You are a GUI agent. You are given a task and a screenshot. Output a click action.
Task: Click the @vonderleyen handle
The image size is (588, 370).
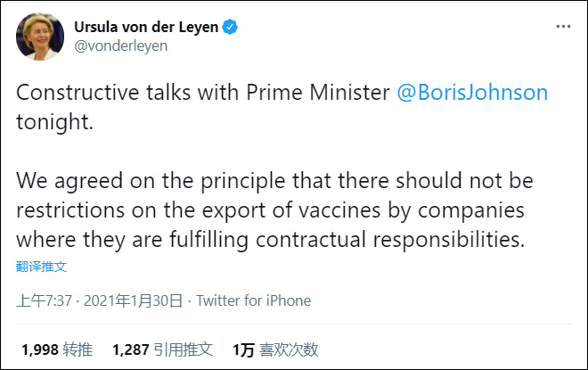coord(120,45)
